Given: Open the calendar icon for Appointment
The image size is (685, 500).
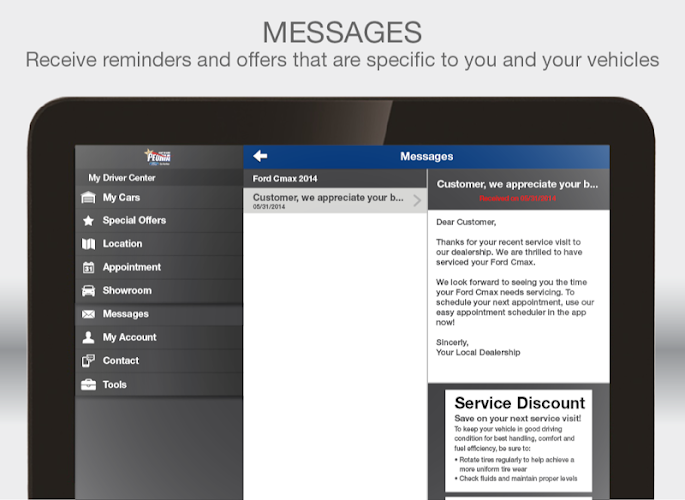Looking at the screenshot, I should pos(88,267).
